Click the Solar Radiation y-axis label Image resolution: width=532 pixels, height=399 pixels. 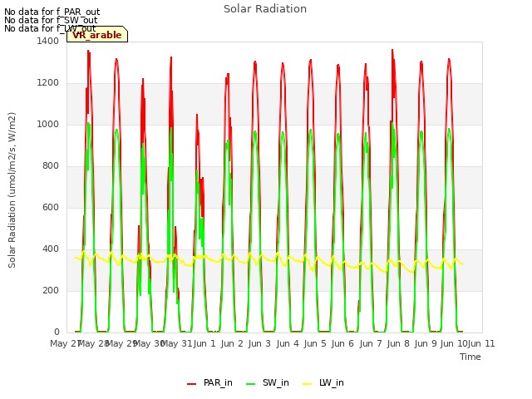click(x=12, y=190)
